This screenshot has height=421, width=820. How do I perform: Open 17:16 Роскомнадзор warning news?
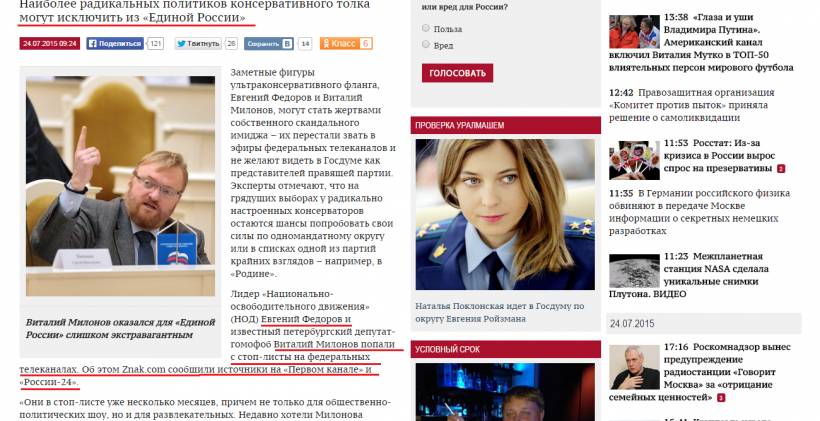[700, 372]
